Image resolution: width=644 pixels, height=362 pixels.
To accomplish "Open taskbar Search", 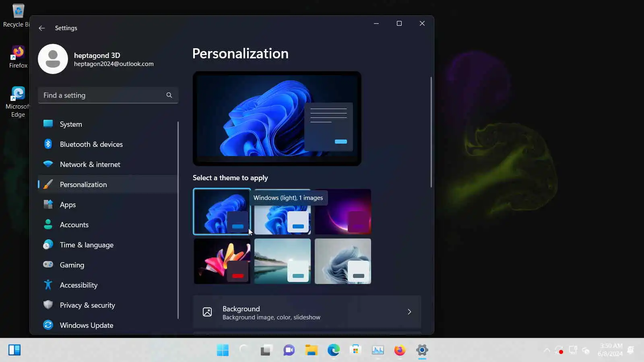I will click(x=244, y=350).
